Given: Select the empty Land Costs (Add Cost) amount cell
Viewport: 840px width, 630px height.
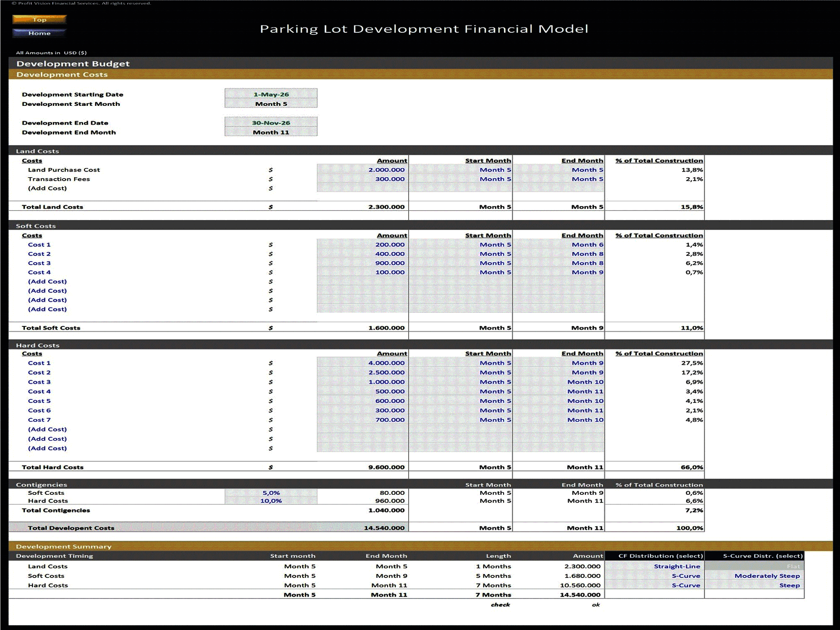Looking at the screenshot, I should (363, 188).
